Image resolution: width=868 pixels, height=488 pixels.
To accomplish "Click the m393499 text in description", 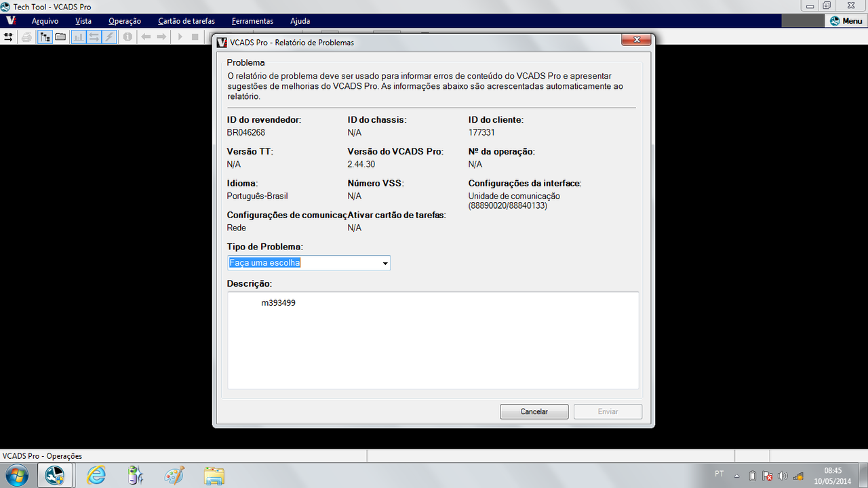I will pos(278,303).
